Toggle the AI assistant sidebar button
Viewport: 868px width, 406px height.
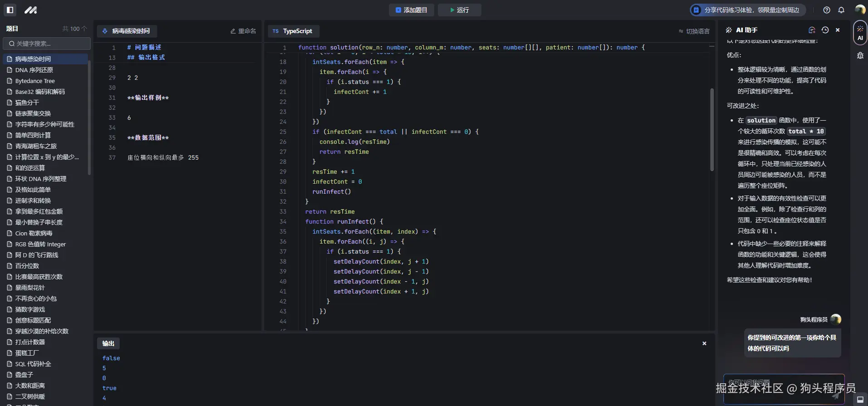coord(860,33)
